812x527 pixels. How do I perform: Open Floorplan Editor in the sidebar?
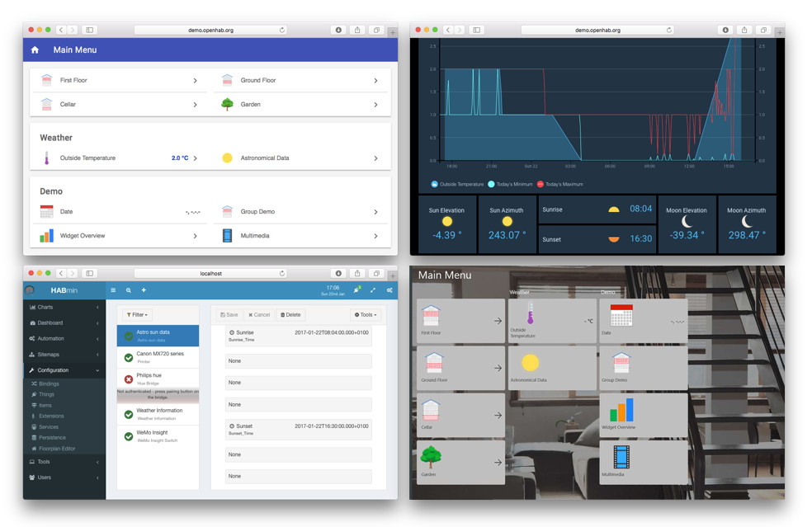click(x=56, y=449)
